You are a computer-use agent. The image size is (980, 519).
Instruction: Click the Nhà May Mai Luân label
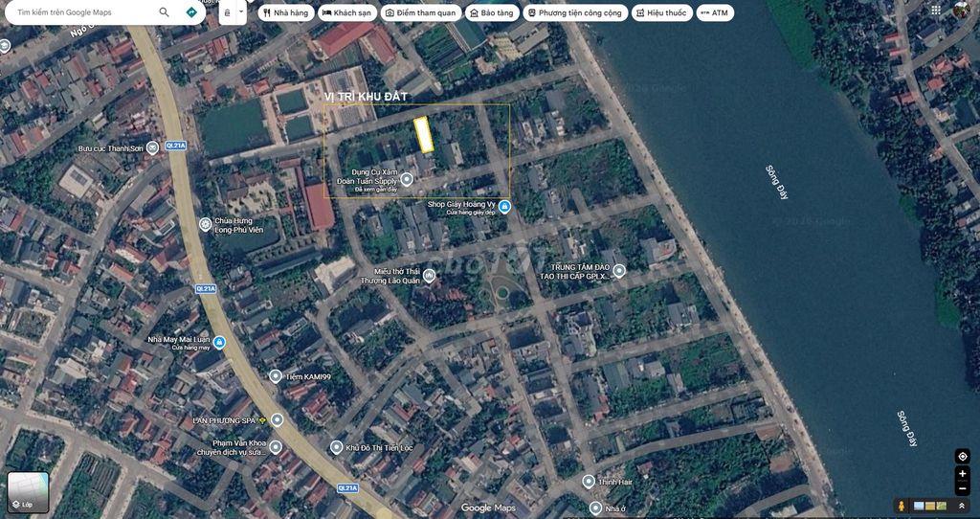pyautogui.click(x=179, y=343)
